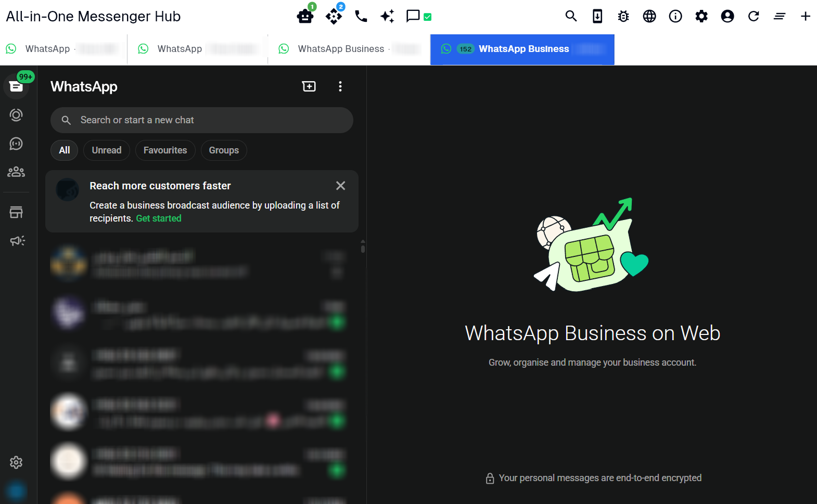Click the Get started link
The image size is (817, 504).
click(x=159, y=218)
